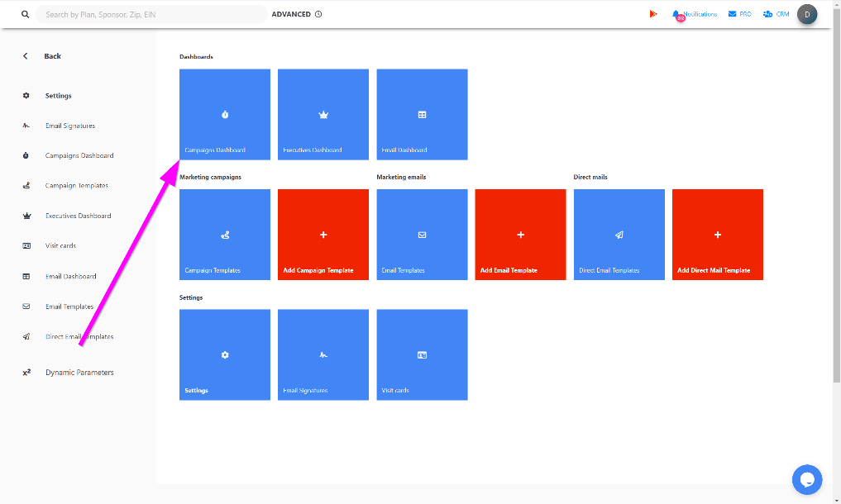Select Dynamic Parameters in the sidebar

tap(79, 373)
